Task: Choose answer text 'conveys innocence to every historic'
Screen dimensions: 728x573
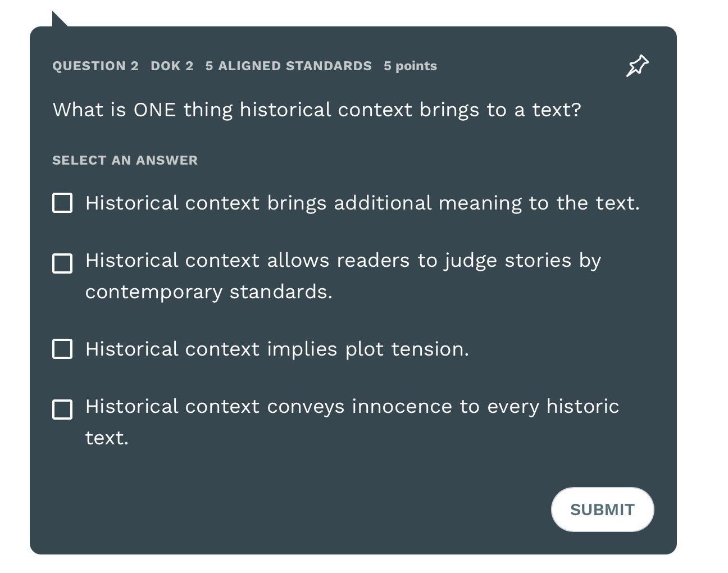Action: 352,406
